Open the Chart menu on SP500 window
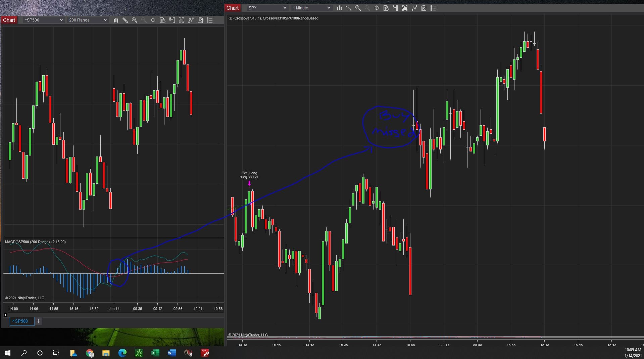This screenshot has height=359, width=644. 9,20
